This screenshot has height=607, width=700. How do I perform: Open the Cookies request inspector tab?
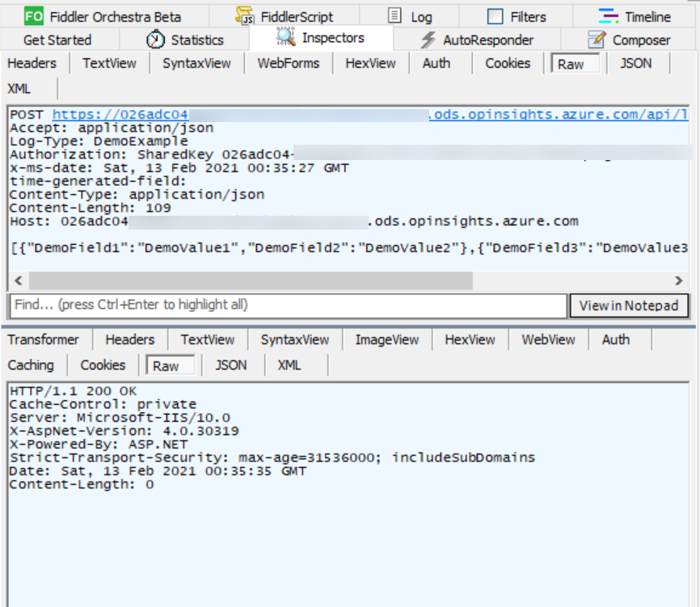pos(507,63)
